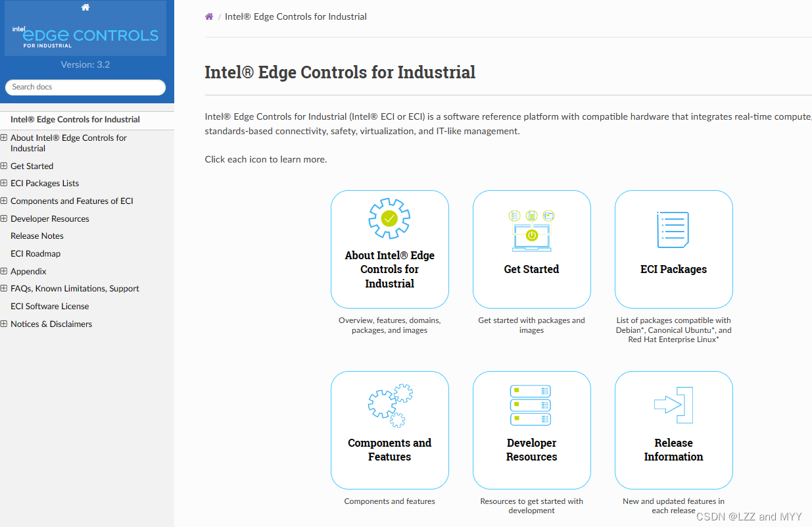
Task: Open Developer Resources in the sidebar
Action: (50, 219)
